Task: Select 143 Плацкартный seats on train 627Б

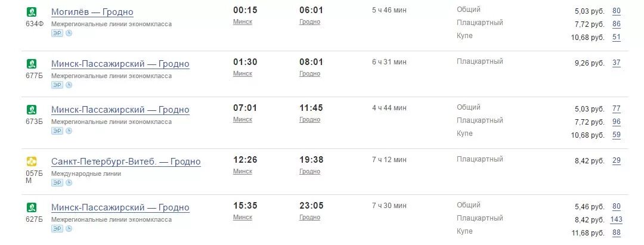Action: point(617,219)
